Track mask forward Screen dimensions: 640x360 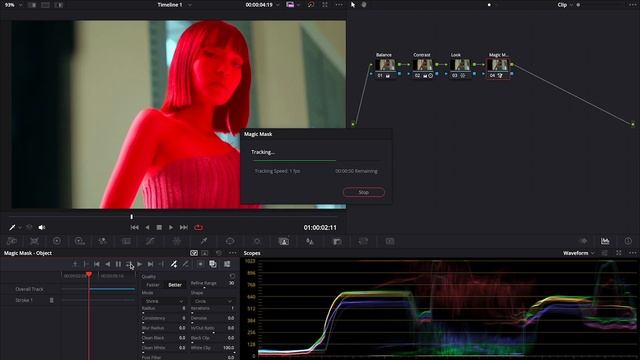click(140, 264)
